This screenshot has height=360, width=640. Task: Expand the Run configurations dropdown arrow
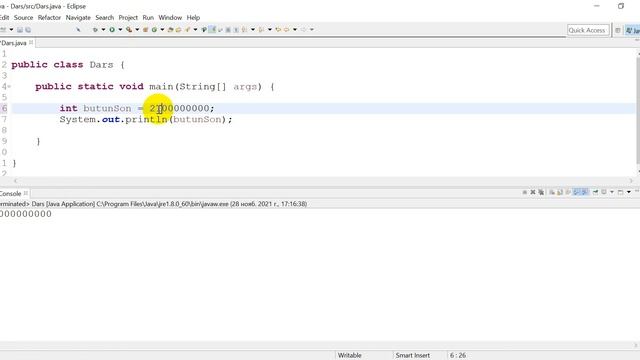coord(120,29)
